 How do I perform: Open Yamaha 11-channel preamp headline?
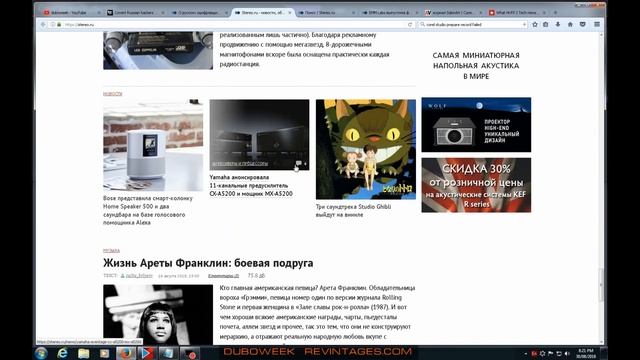tap(251, 185)
